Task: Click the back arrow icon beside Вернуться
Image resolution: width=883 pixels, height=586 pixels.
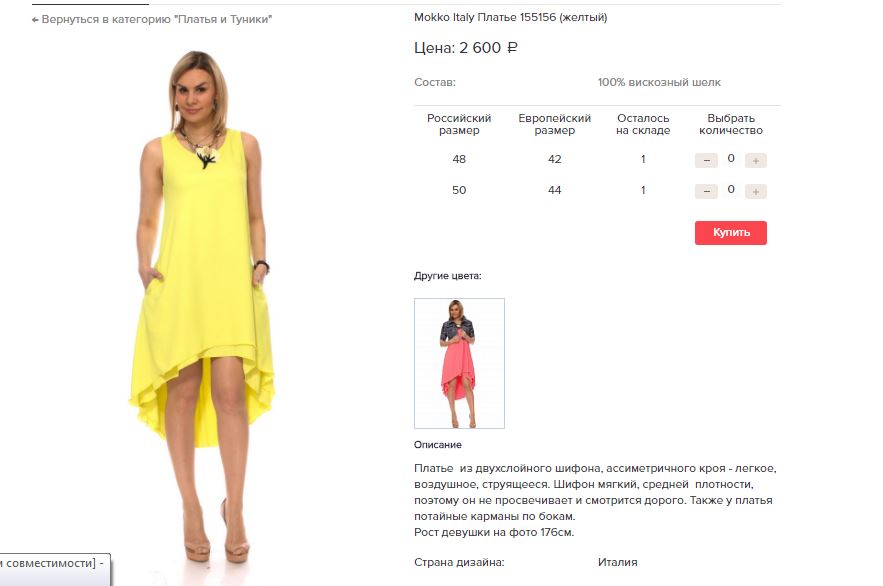Action: click(x=35, y=20)
